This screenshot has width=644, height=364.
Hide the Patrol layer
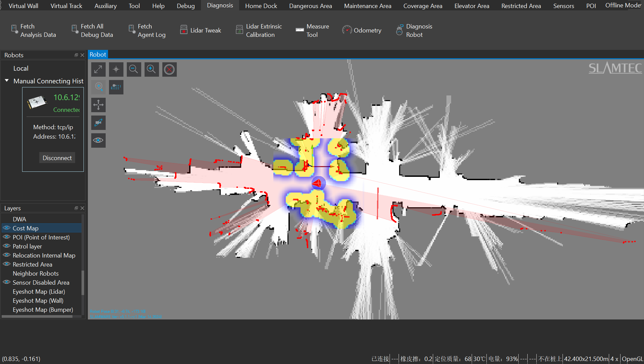(x=6, y=246)
